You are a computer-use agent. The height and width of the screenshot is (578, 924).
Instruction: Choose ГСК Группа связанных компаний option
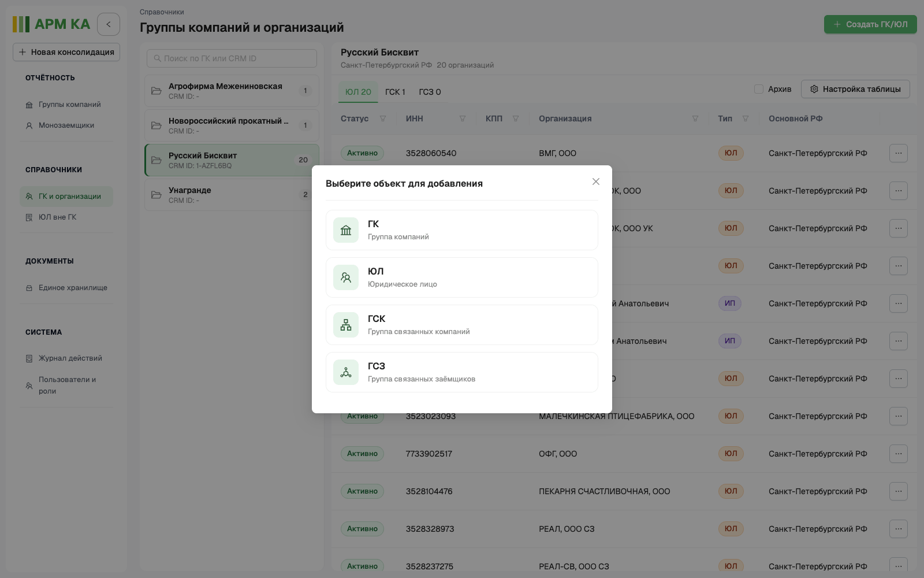point(462,325)
